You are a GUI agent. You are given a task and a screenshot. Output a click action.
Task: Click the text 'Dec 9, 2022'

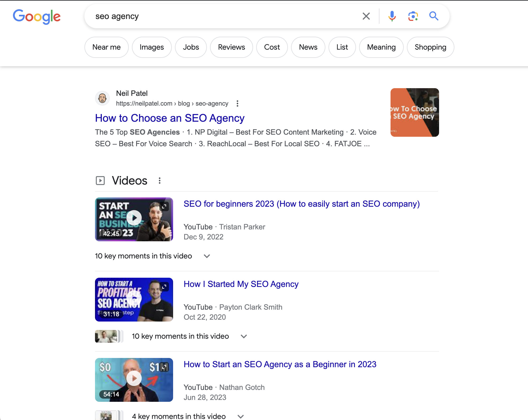click(203, 237)
